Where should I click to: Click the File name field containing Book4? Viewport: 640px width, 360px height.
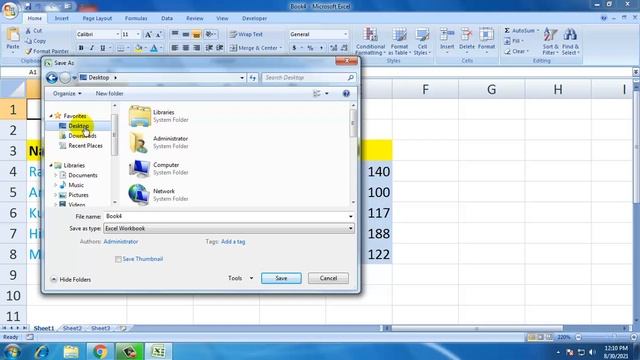coord(229,216)
